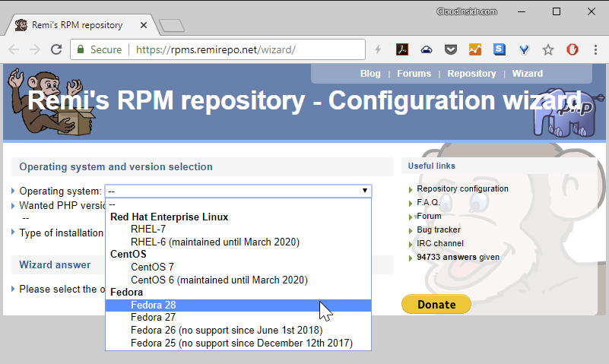Image resolution: width=609 pixels, height=364 pixels.
Task: Open Chrome's three-dot menu
Action: click(595, 49)
